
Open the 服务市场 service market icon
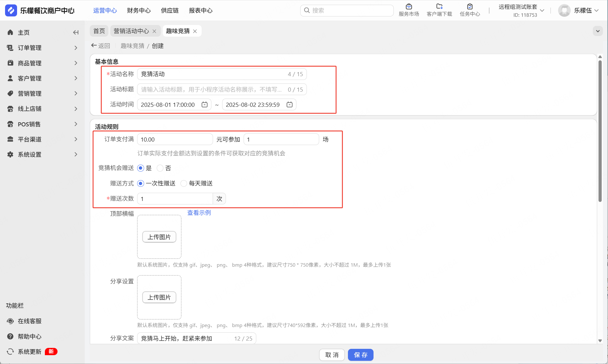click(409, 7)
